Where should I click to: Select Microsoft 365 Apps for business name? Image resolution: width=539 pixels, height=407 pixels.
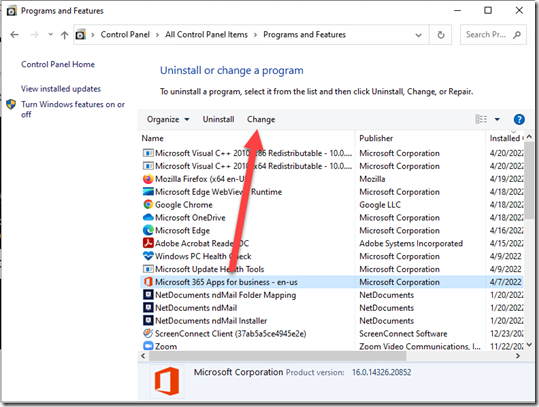click(226, 282)
